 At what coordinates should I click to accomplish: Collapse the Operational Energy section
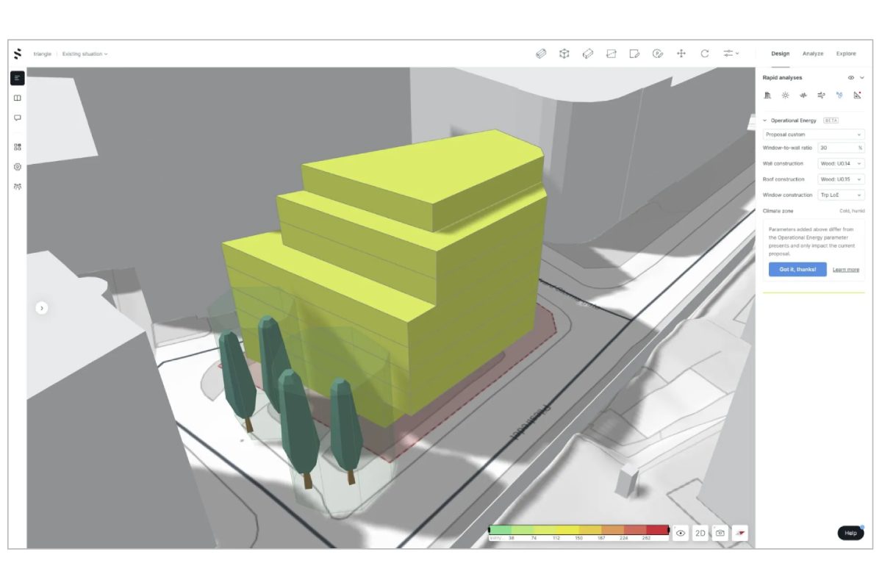coord(765,121)
